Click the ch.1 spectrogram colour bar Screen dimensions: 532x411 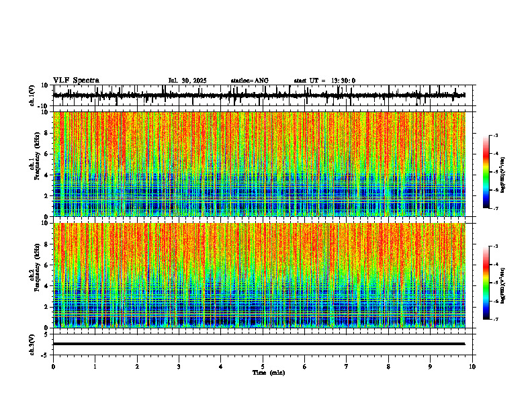coord(486,172)
